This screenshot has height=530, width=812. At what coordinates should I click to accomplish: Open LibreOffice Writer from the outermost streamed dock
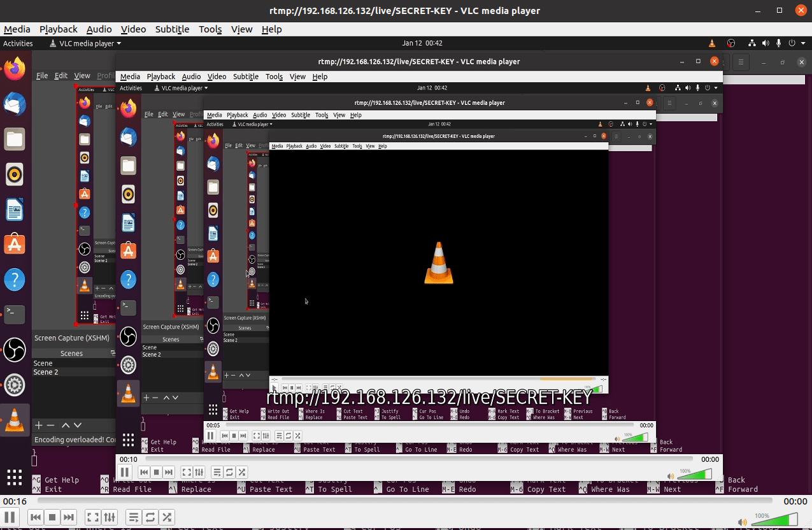click(15, 209)
